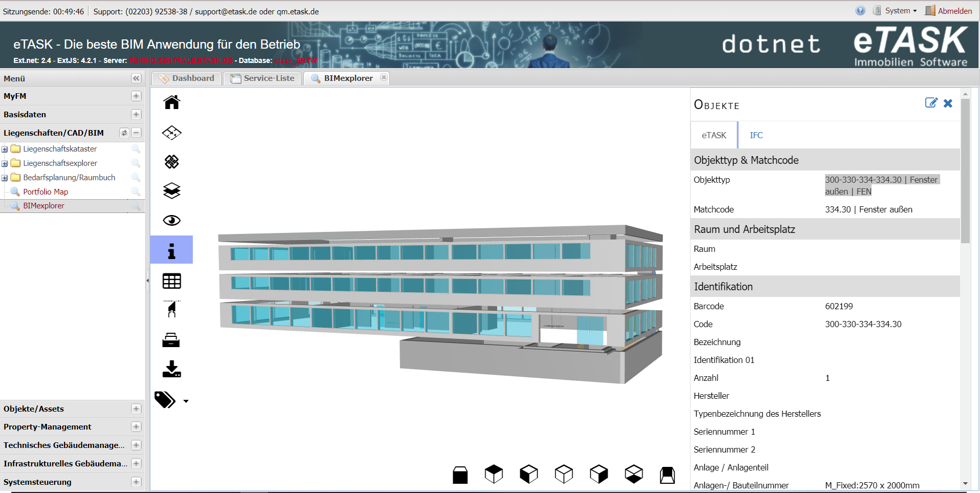Image resolution: width=980 pixels, height=493 pixels.
Task: Click the Objekte panel vertical scrollbar
Action: pyautogui.click(x=965, y=171)
